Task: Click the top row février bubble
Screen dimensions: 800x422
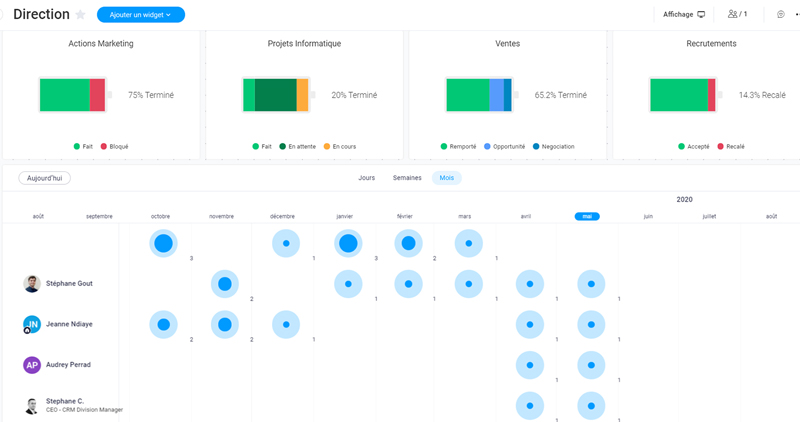Action: (x=408, y=243)
